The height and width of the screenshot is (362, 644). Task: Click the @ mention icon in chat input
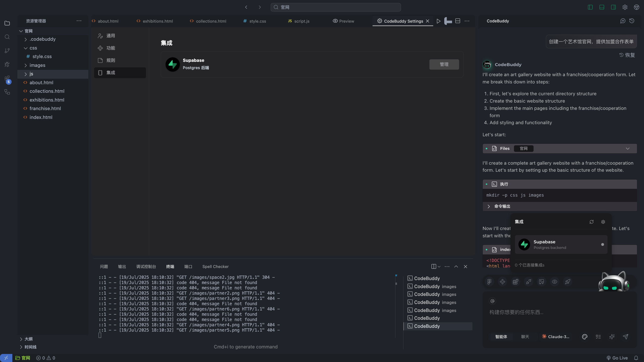click(x=493, y=301)
